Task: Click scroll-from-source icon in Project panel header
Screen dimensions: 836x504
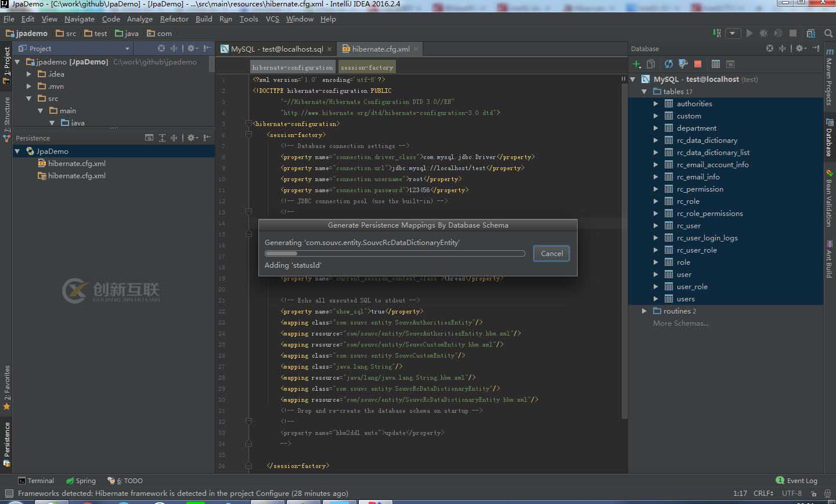Action: pyautogui.click(x=161, y=48)
